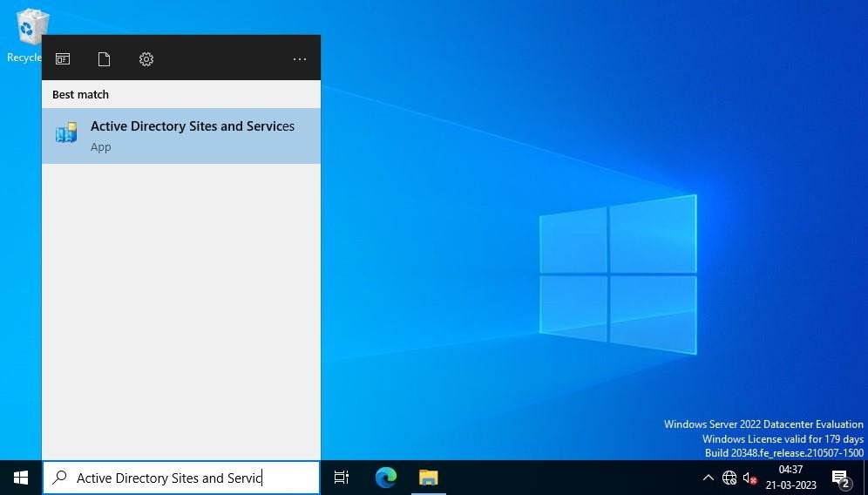Open Active Directory Sites and Services result
The height and width of the screenshot is (495, 868).
tap(181, 136)
